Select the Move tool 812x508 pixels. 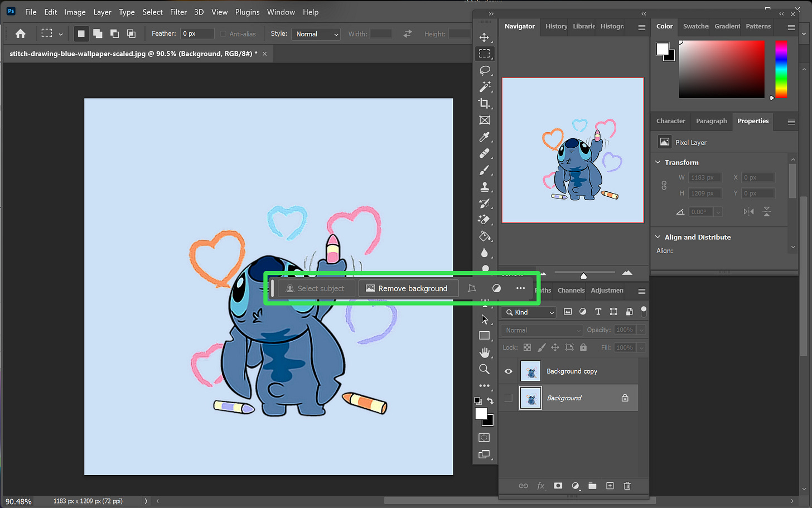point(484,37)
